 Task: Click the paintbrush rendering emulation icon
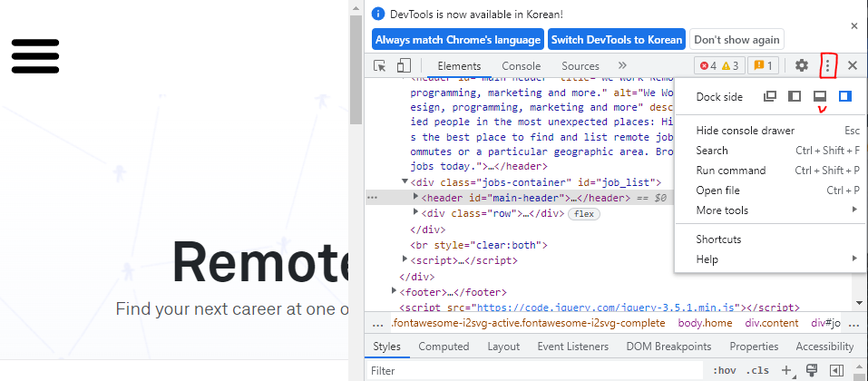pyautogui.click(x=812, y=370)
